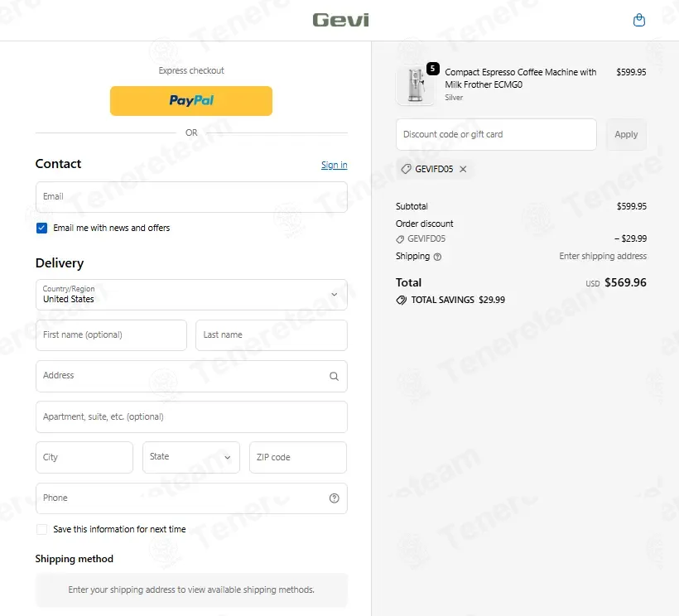Pay with the PayPal express button
This screenshot has width=679, height=616.
[x=191, y=101]
